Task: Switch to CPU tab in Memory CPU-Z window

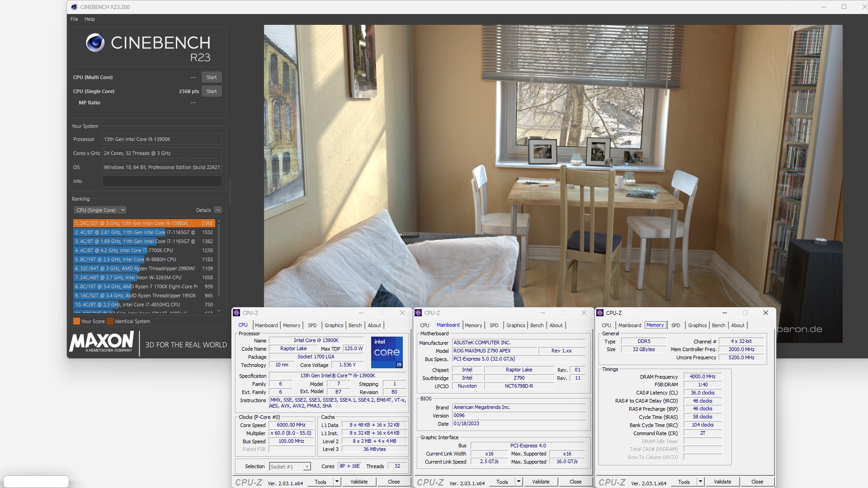Action: (606, 325)
